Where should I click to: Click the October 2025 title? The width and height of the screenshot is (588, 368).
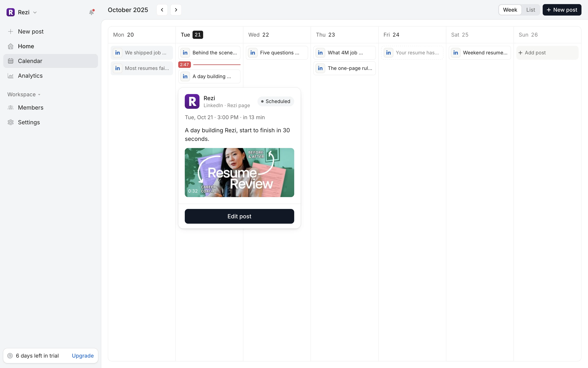click(128, 10)
